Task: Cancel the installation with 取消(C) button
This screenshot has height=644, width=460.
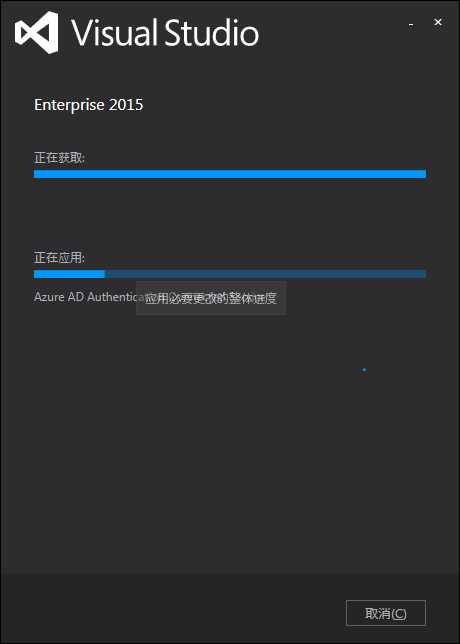Action: [x=386, y=613]
